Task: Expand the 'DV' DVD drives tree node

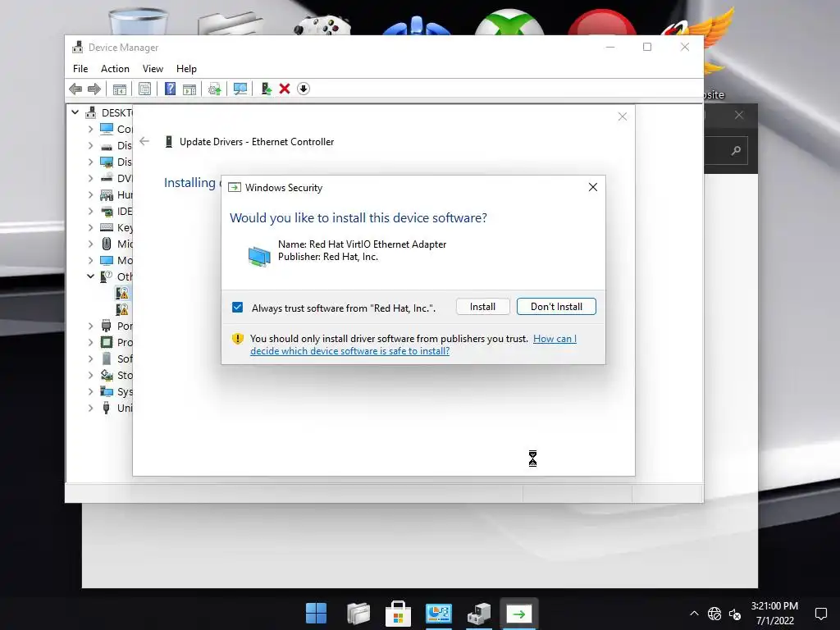Action: 90,178
